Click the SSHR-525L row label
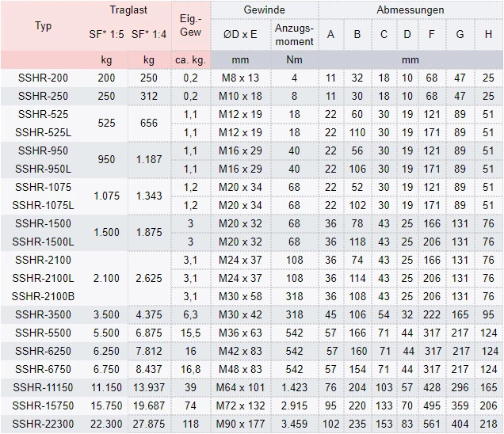504x434 pixels. tap(44, 132)
